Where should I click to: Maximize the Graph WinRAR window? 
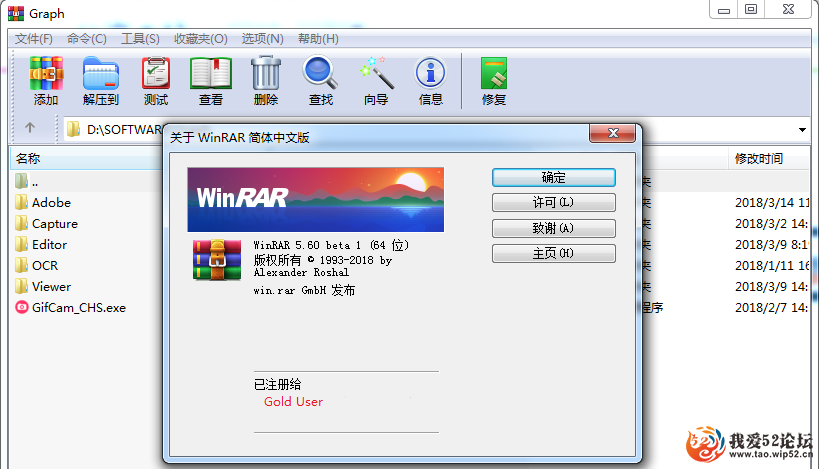coord(751,9)
